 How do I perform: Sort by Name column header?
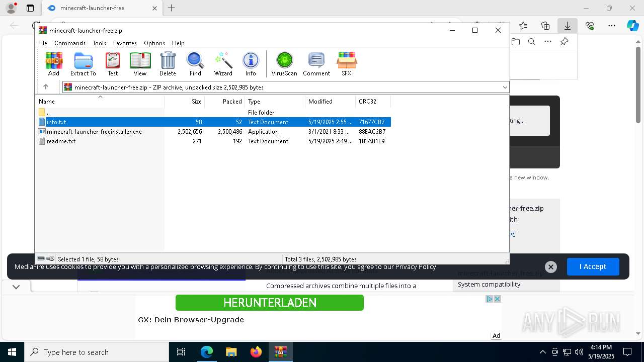pos(100,102)
